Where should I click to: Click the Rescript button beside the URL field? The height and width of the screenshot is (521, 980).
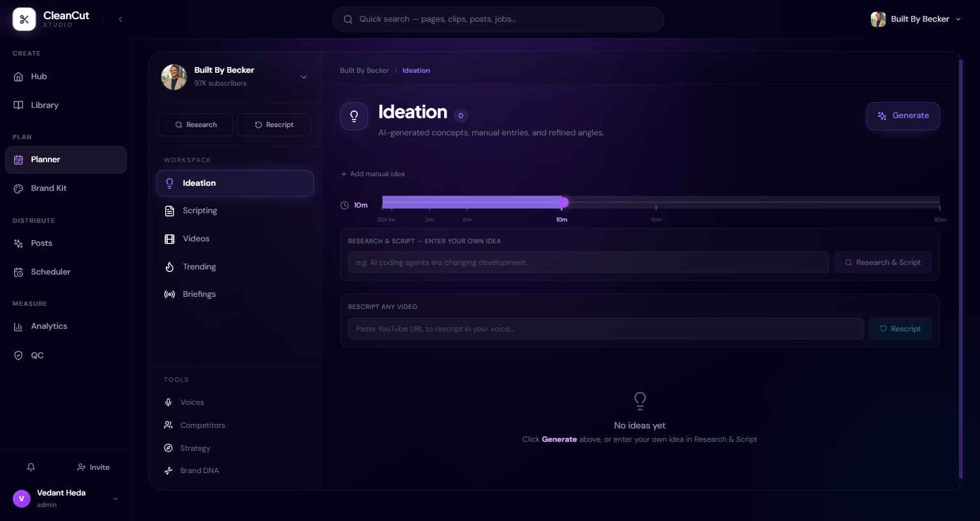tap(900, 329)
